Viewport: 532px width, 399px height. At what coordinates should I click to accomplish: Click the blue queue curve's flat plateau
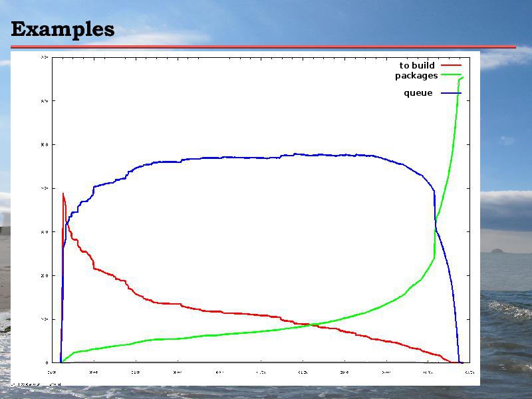pos(266,157)
